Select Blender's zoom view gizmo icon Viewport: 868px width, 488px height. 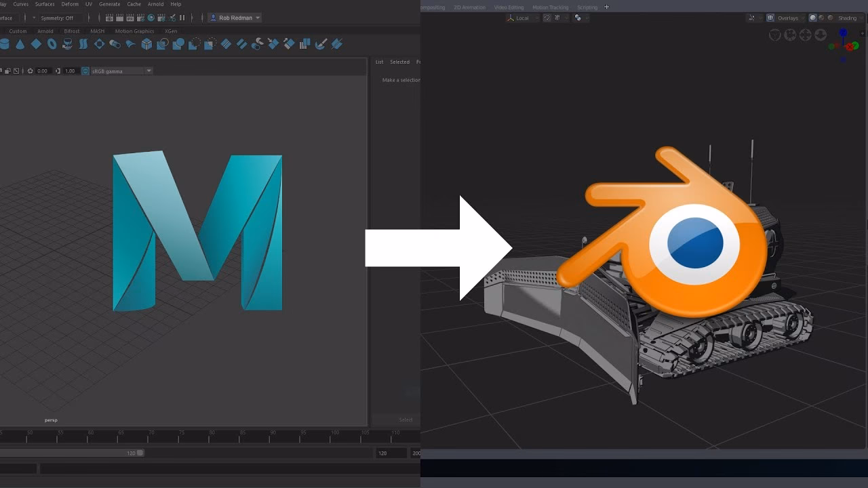pyautogui.click(x=821, y=35)
